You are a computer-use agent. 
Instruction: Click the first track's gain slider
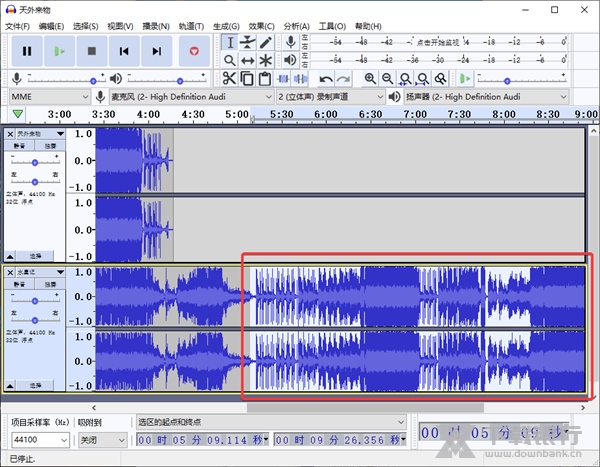pos(35,161)
